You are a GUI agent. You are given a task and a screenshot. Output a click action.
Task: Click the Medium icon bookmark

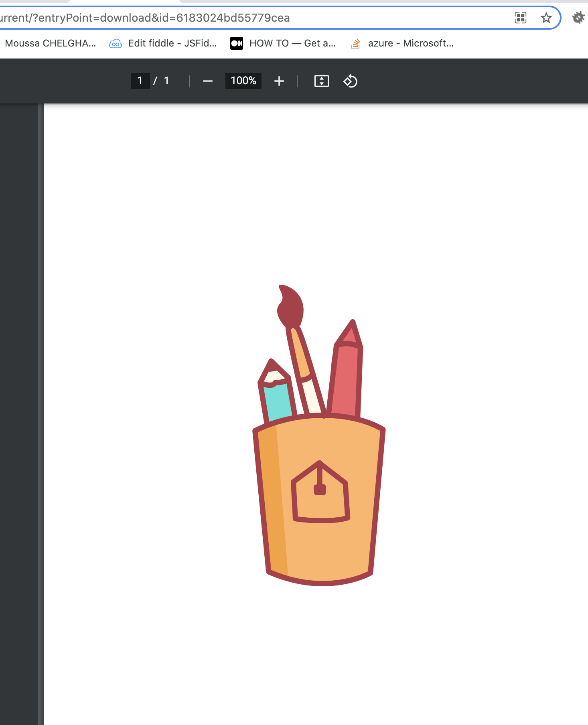[x=236, y=43]
